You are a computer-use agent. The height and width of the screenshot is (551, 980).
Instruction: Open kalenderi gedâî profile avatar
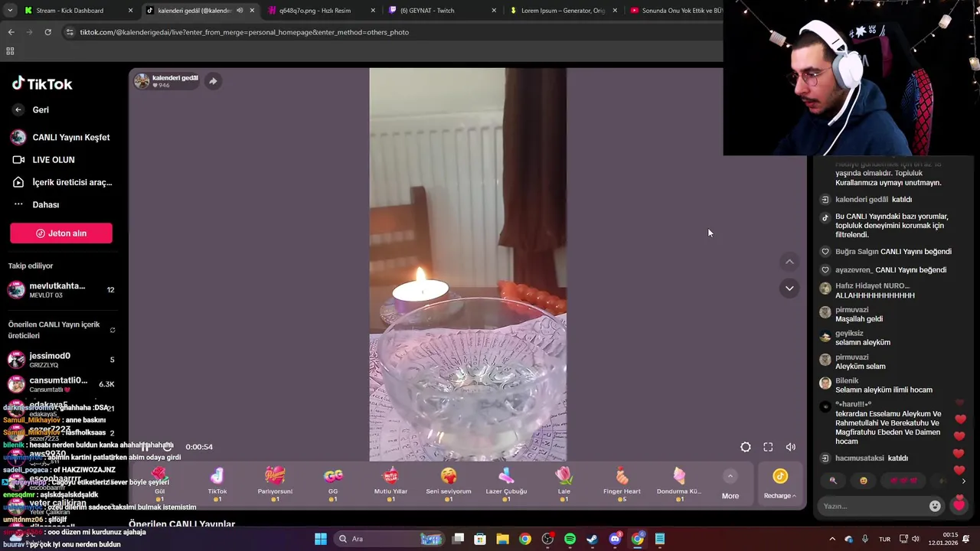point(142,81)
